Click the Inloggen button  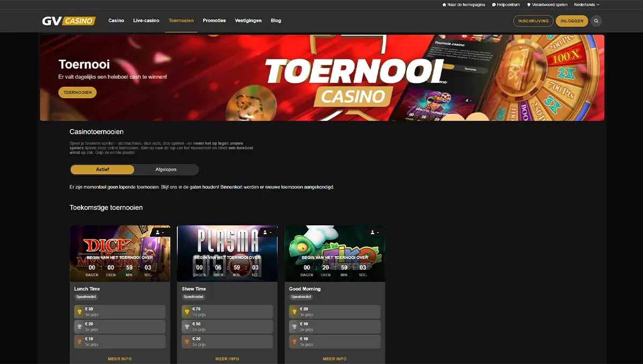pyautogui.click(x=572, y=21)
